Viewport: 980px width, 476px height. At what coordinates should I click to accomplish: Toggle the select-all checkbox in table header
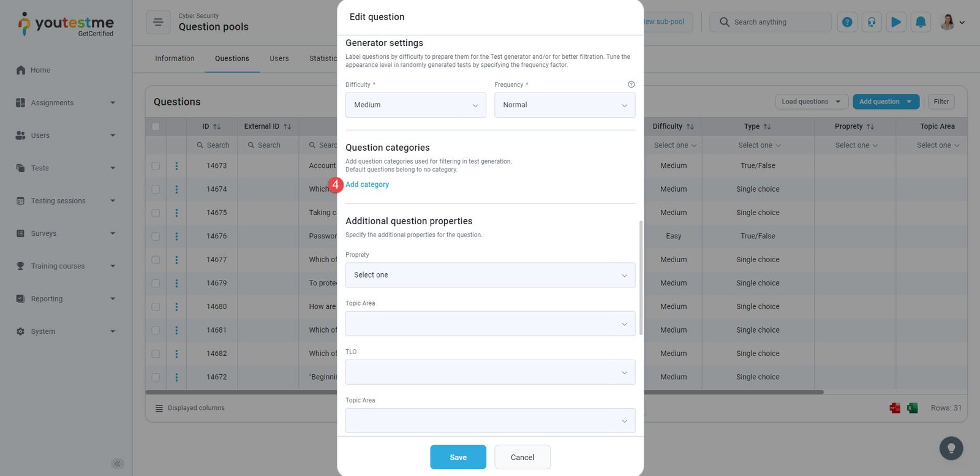pyautogui.click(x=156, y=127)
